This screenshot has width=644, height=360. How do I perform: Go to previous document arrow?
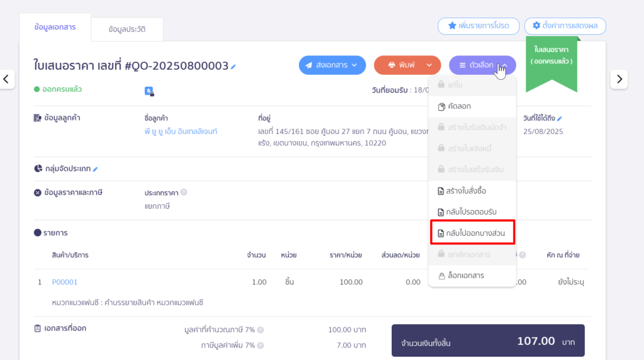6,79
